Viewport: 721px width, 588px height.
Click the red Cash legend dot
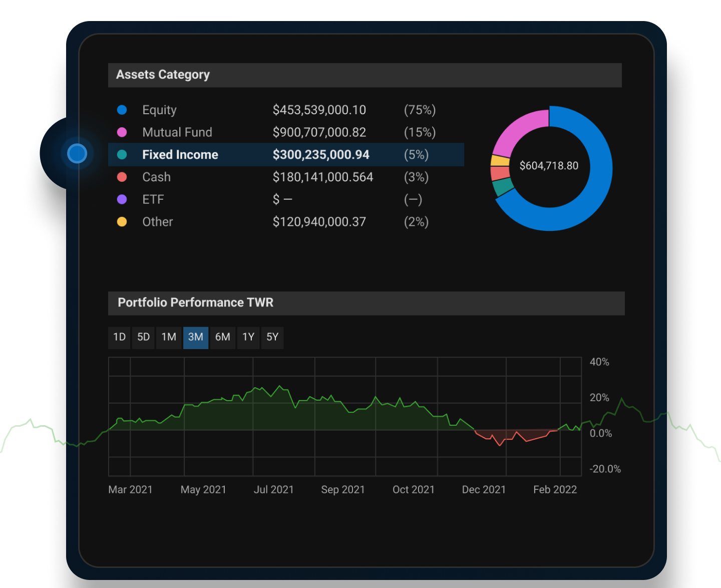point(122,177)
